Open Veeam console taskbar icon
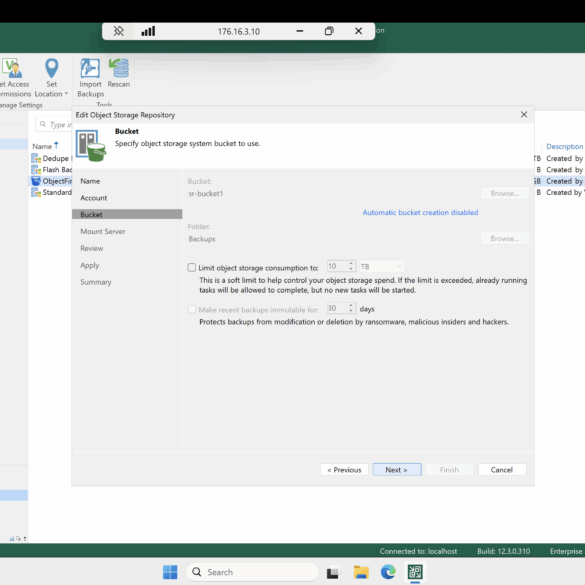Screen dimensions: 585x585 [415, 572]
